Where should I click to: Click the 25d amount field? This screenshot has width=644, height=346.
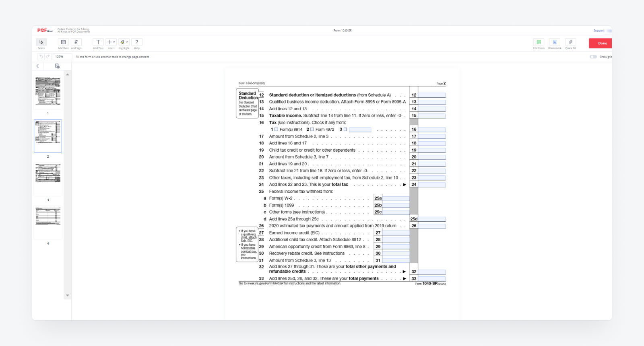pos(432,219)
